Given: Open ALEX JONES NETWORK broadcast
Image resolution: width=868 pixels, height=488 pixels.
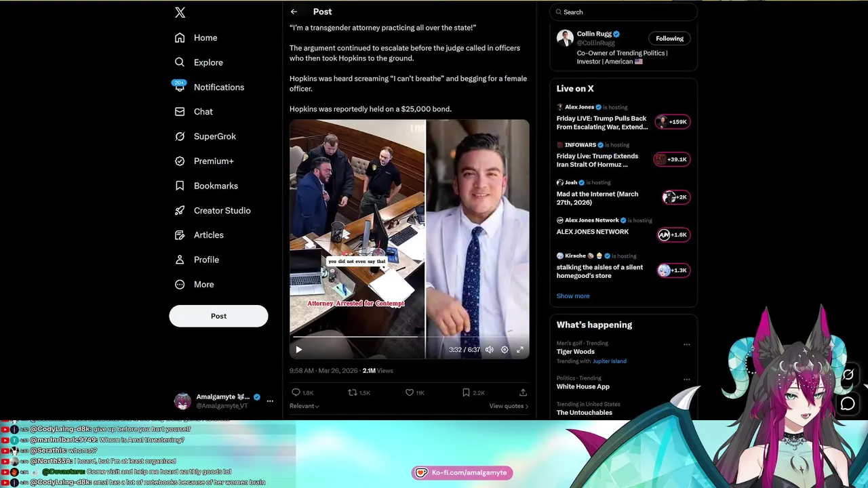Looking at the screenshot, I should (592, 232).
